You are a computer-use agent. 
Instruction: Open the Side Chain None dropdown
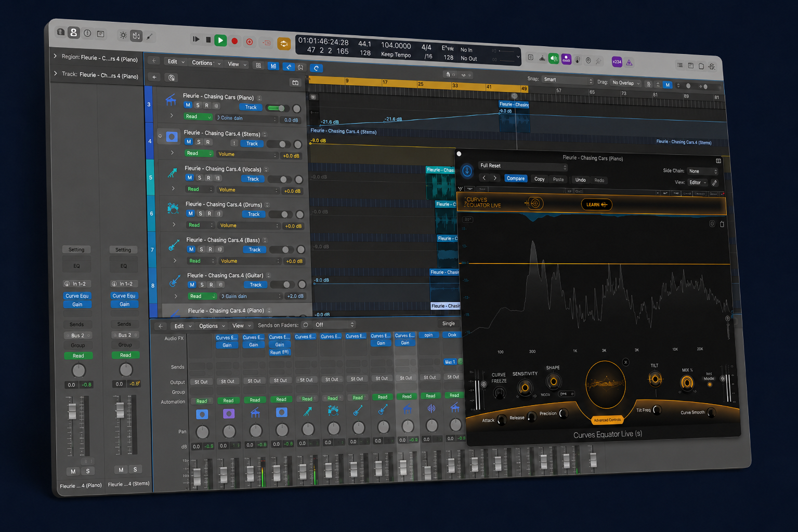[702, 171]
